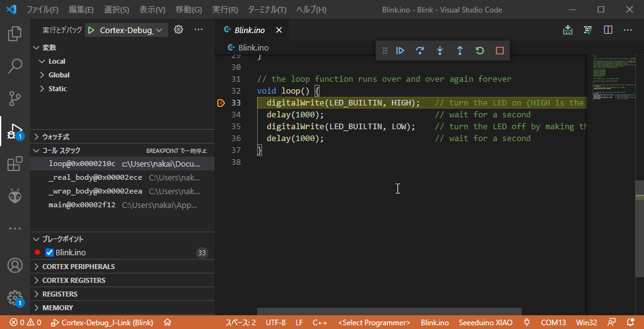Step Over in the debug toolbar

(x=420, y=51)
